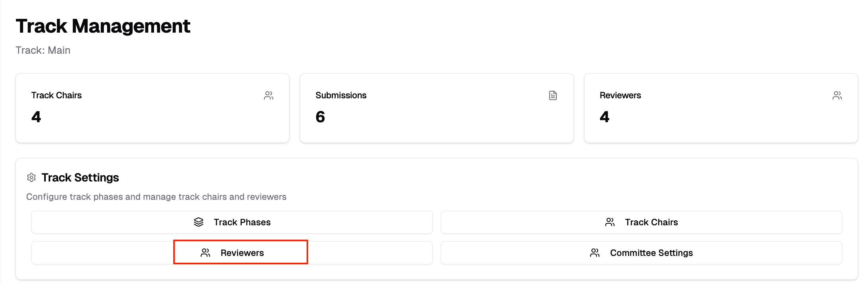Click the Track Management page heading

[x=103, y=26]
